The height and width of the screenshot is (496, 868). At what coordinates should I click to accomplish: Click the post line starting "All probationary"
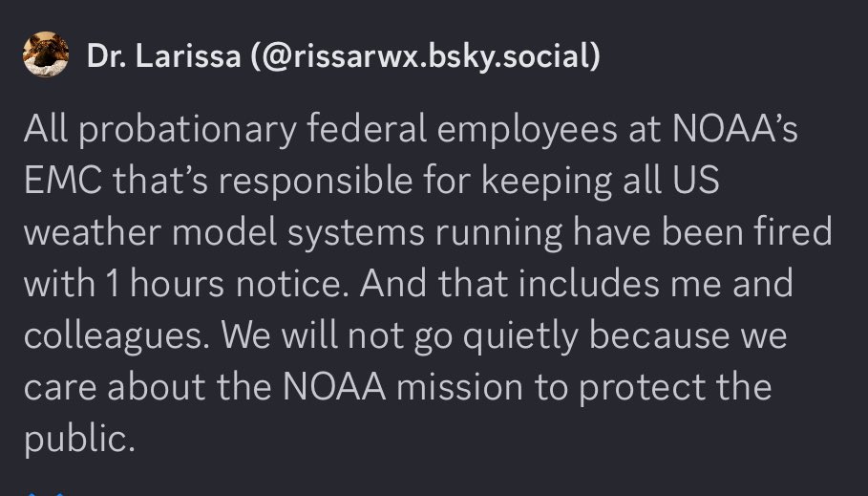pos(411,130)
